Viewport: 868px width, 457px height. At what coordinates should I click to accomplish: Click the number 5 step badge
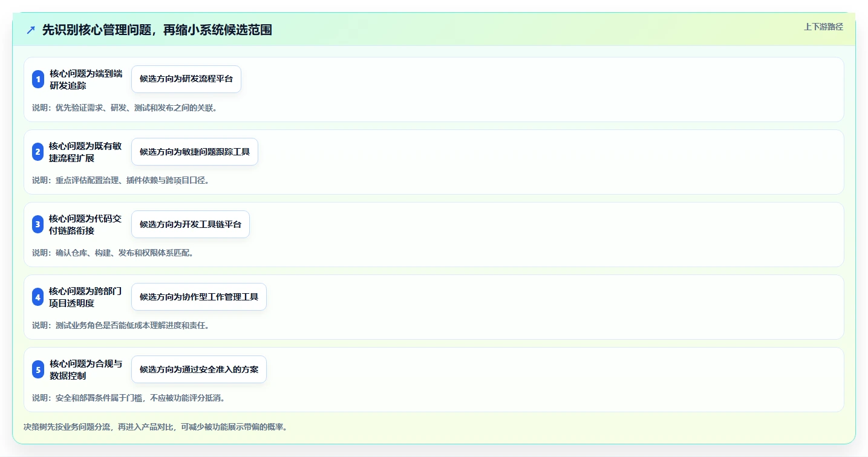click(x=38, y=369)
